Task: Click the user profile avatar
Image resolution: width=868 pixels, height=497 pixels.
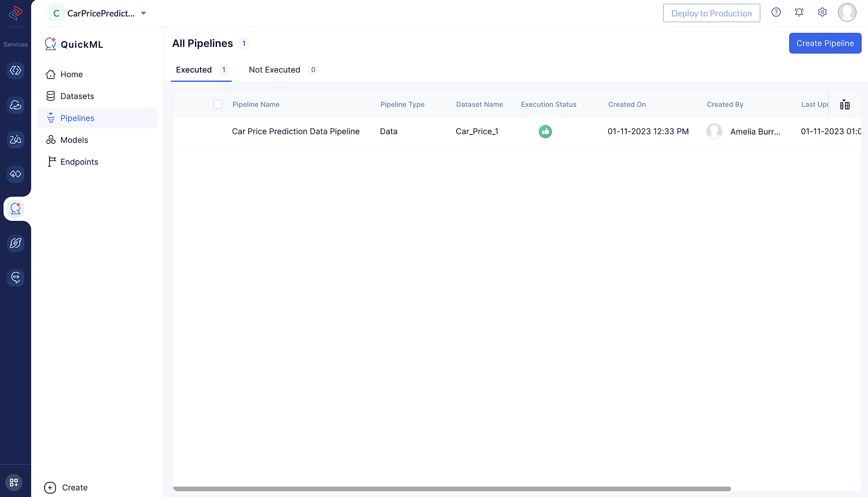Action: point(847,13)
